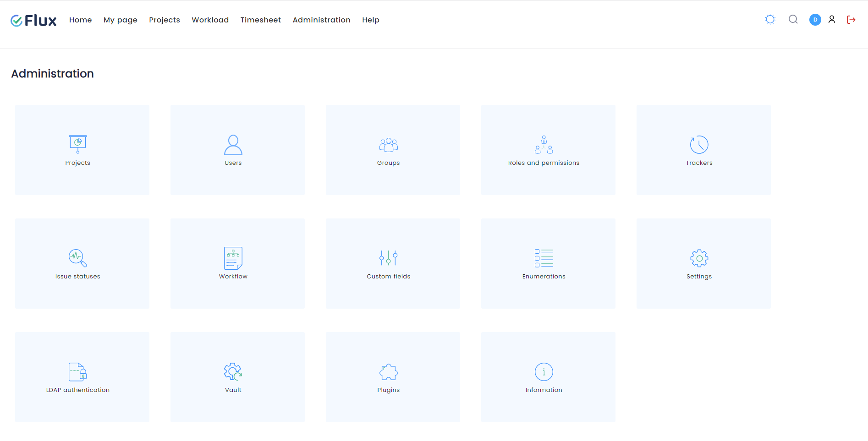Viewport: 868px width, 441px height.
Task: Select the Custom fields sliders icon
Action: 388,258
